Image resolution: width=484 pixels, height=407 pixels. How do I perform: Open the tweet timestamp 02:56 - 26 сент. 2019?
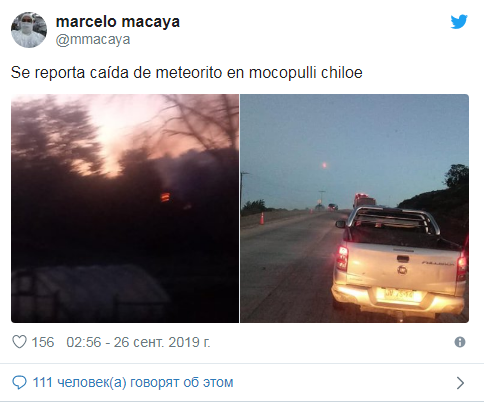[x=138, y=342]
